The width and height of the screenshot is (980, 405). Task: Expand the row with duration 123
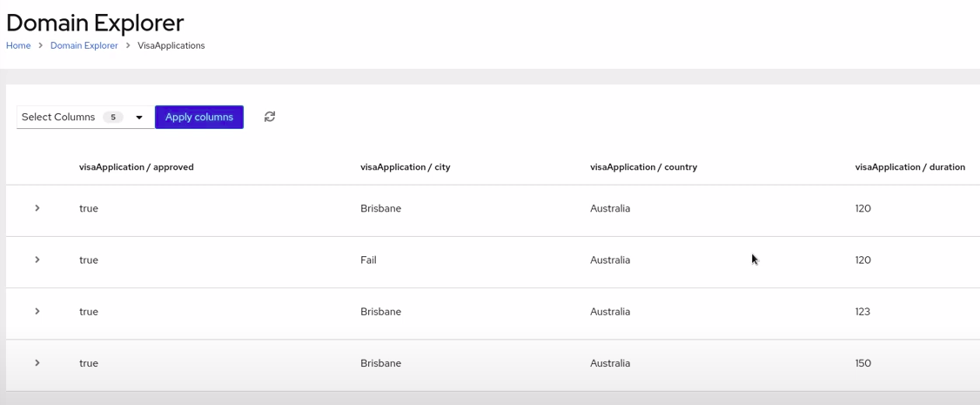(x=37, y=311)
